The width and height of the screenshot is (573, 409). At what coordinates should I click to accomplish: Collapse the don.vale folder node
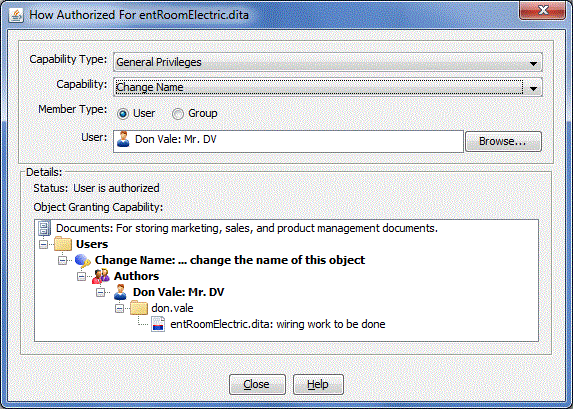coord(119,308)
